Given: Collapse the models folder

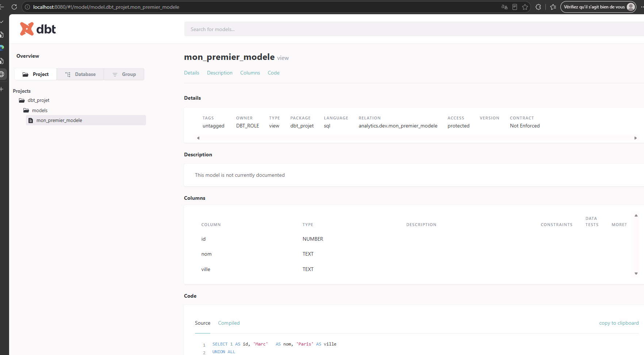Looking at the screenshot, I should click(26, 110).
